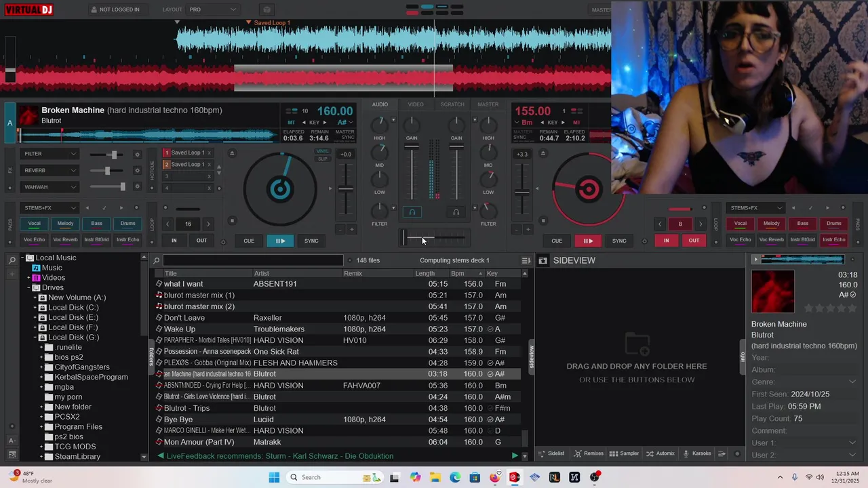Click the right headphone cue icon in mixer
This screenshot has width=868, height=488.
[456, 212]
